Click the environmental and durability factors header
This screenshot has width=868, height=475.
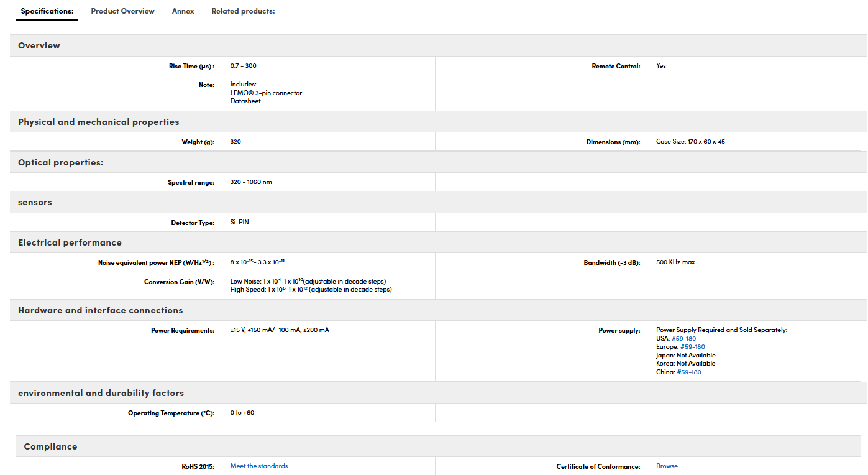[438, 393]
